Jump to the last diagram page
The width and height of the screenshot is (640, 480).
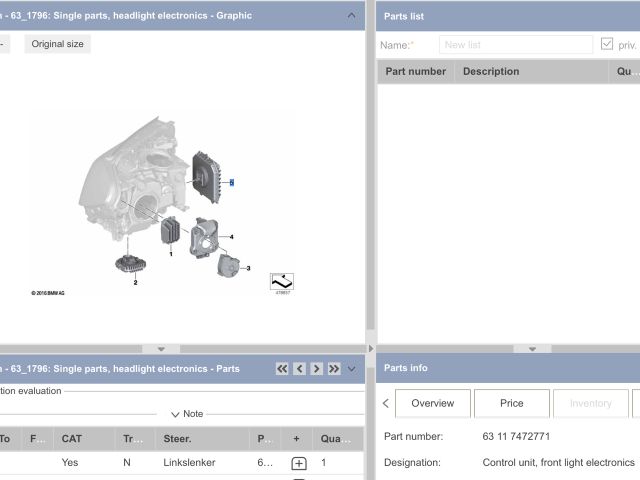pos(334,369)
